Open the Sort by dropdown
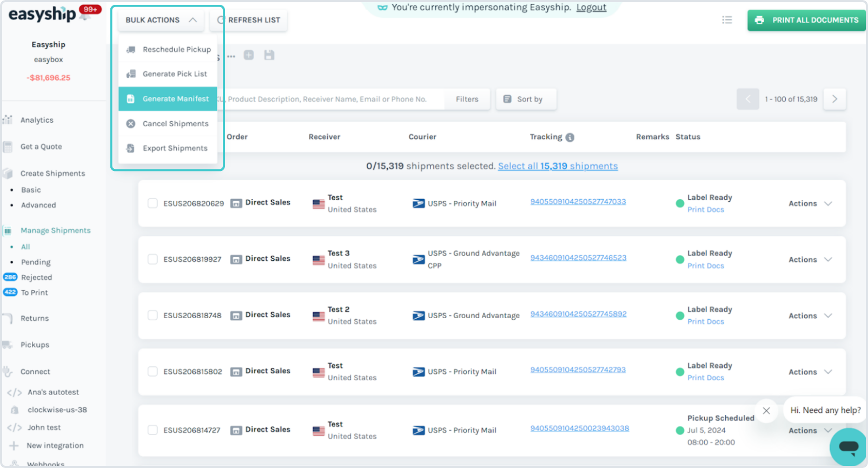The width and height of the screenshot is (868, 468). pyautogui.click(x=526, y=99)
